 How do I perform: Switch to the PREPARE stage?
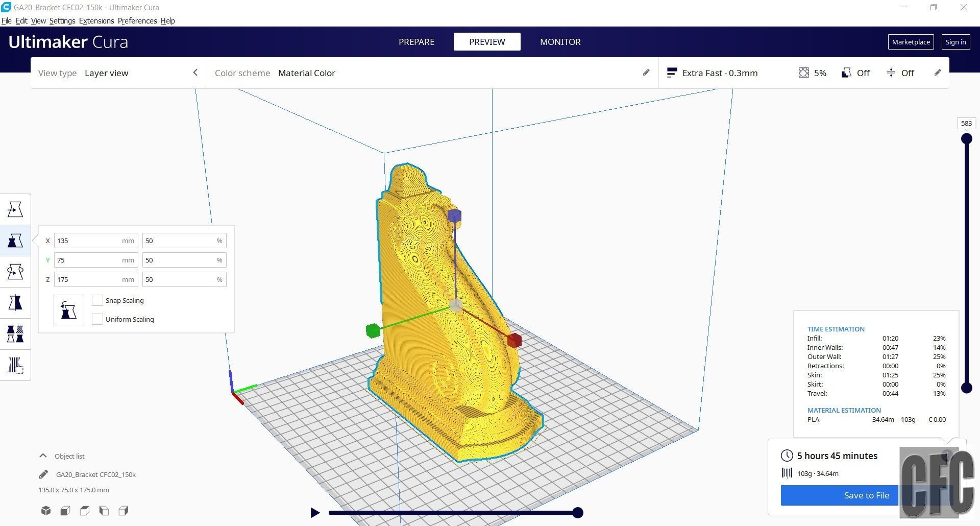click(x=416, y=42)
